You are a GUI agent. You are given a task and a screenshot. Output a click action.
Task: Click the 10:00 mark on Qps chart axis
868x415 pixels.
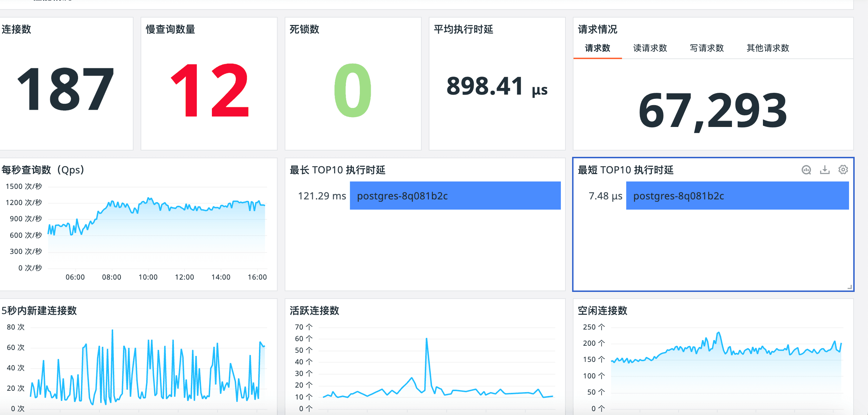(x=148, y=277)
